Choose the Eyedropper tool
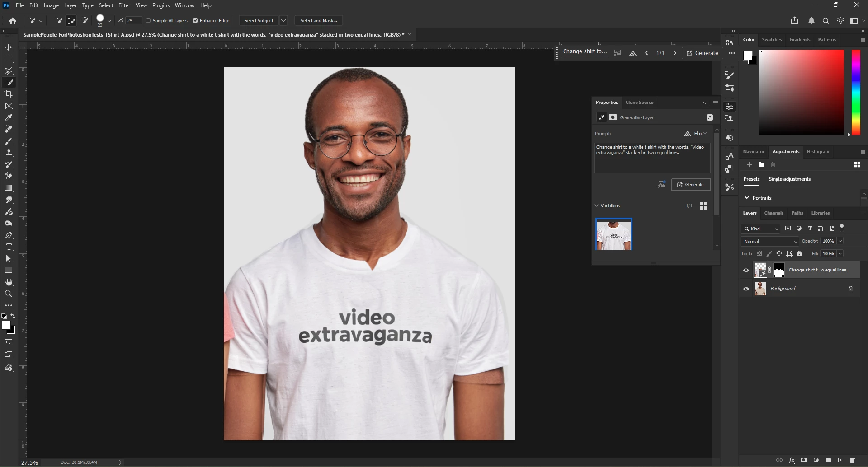Image resolution: width=868 pixels, height=467 pixels. (x=9, y=118)
